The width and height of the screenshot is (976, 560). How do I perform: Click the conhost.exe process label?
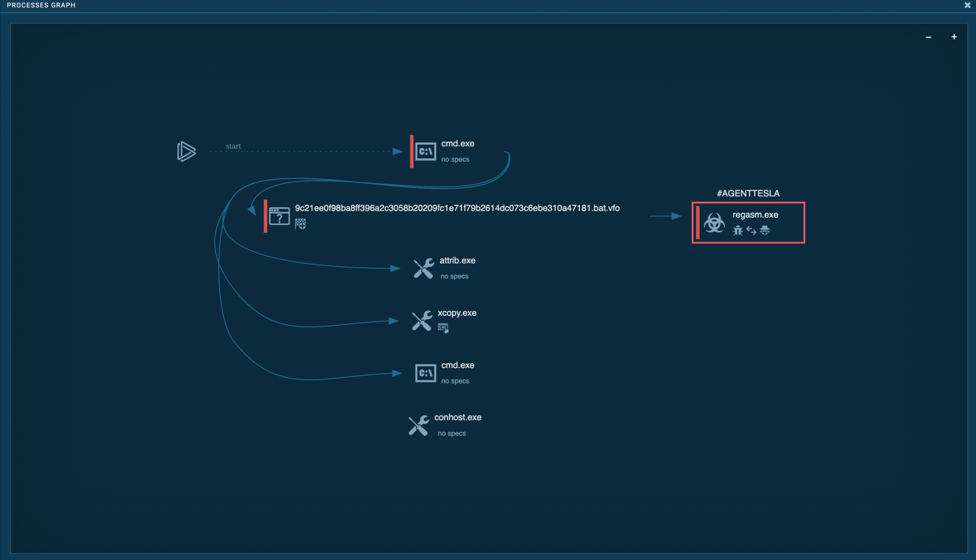tap(457, 417)
